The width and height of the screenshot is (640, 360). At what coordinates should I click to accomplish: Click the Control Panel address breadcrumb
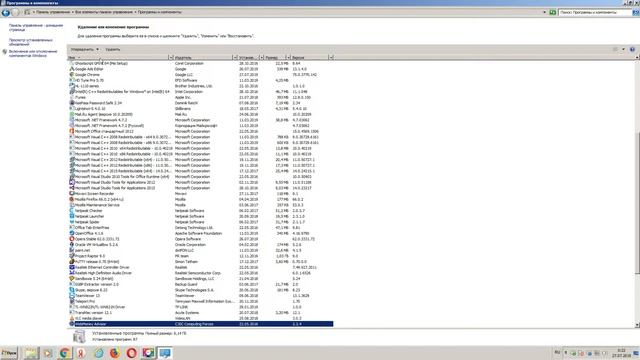tap(53, 12)
